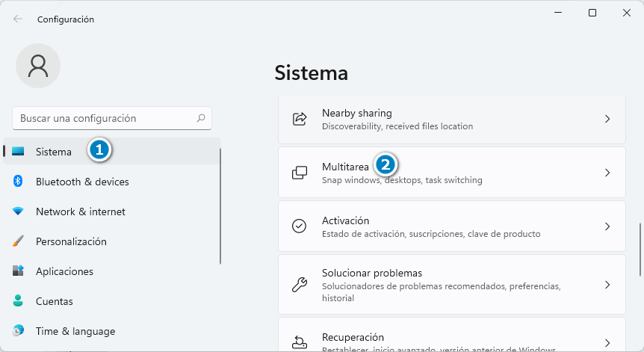644x352 pixels.
Task: Open Multitarea settings
Action: point(452,173)
